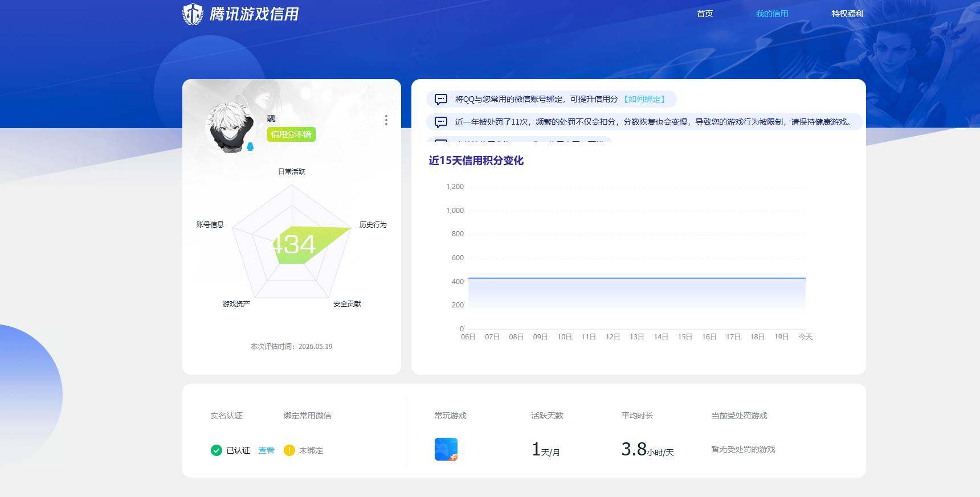Click the 1,200 y-axis value
This screenshot has height=497, width=980.
point(455,186)
